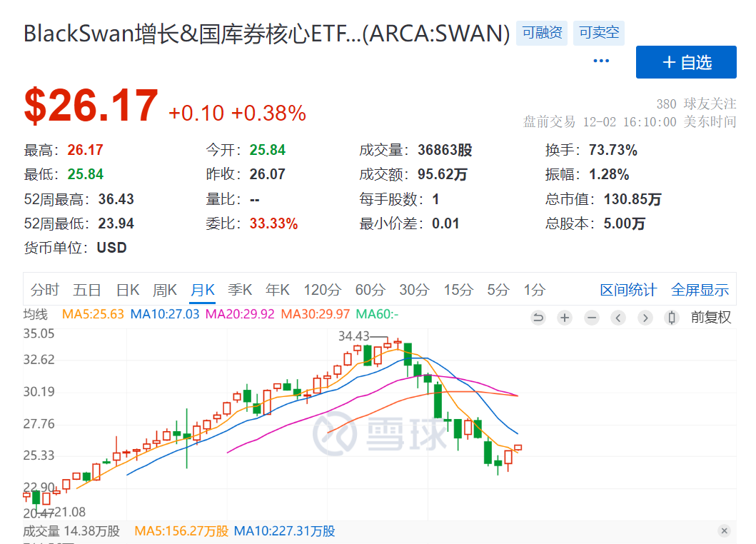The width and height of the screenshot is (756, 544).
Task: Add stock to watchlist with 自选 button
Action: (686, 62)
